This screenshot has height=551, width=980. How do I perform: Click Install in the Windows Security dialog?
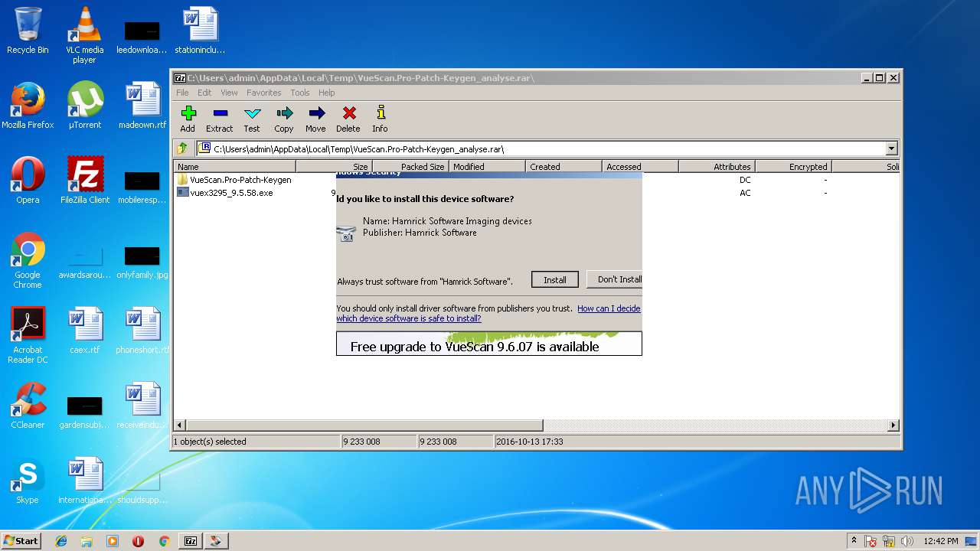[555, 280]
